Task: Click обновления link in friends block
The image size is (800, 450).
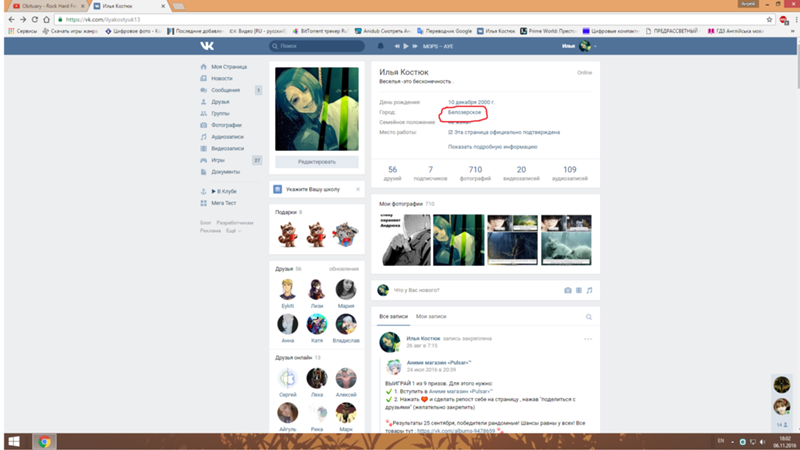Action: point(344,269)
